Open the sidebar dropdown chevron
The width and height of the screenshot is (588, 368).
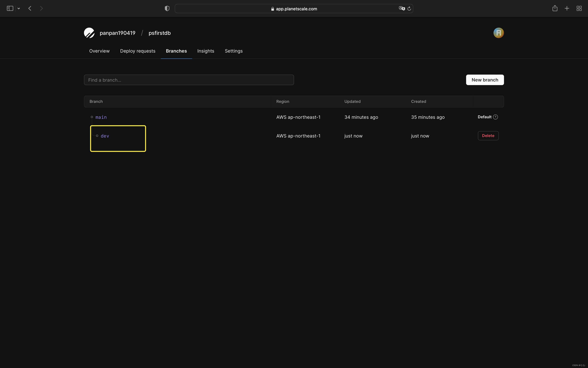19,9
